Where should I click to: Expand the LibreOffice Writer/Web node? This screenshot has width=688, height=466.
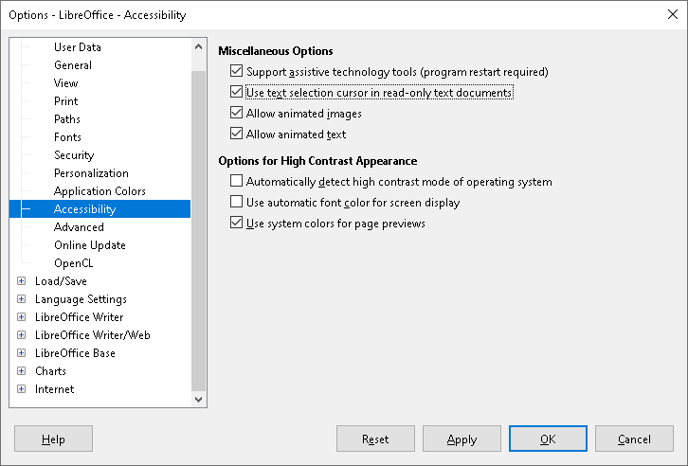click(x=21, y=335)
